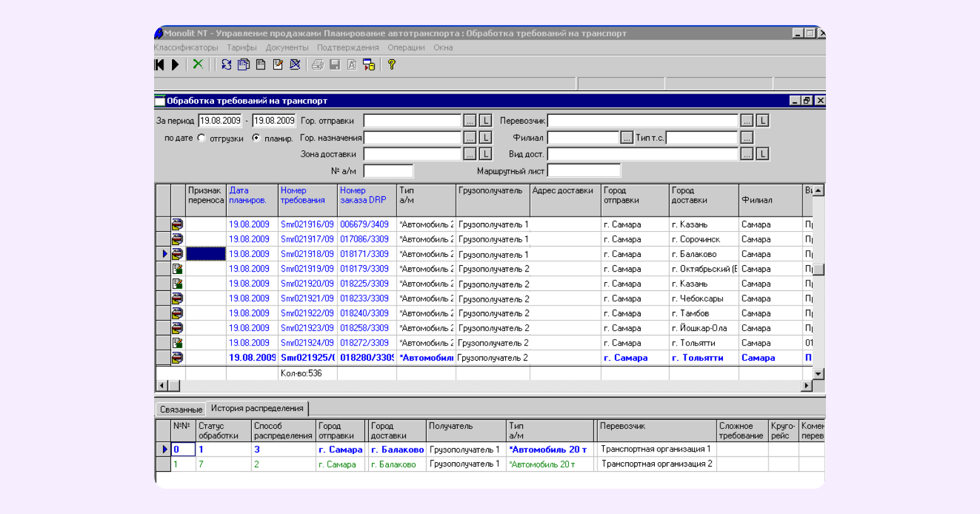980x514 pixels.
Task: Click the period end date field
Action: (x=274, y=121)
